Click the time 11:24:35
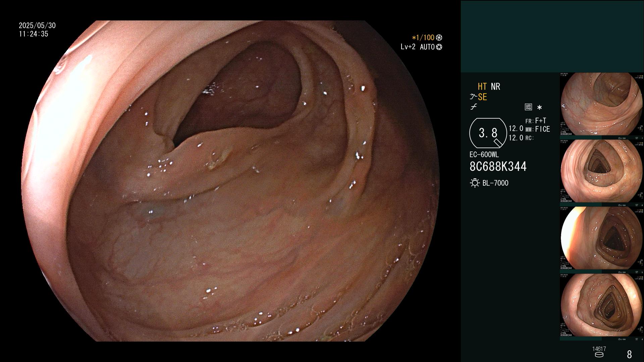Viewport: 644px width, 362px height. pos(34,34)
